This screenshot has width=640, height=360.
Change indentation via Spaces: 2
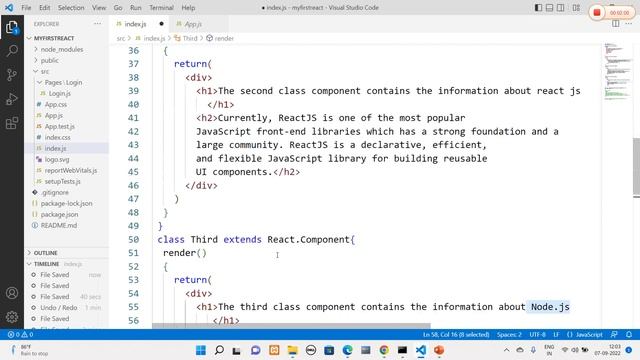tap(509, 334)
